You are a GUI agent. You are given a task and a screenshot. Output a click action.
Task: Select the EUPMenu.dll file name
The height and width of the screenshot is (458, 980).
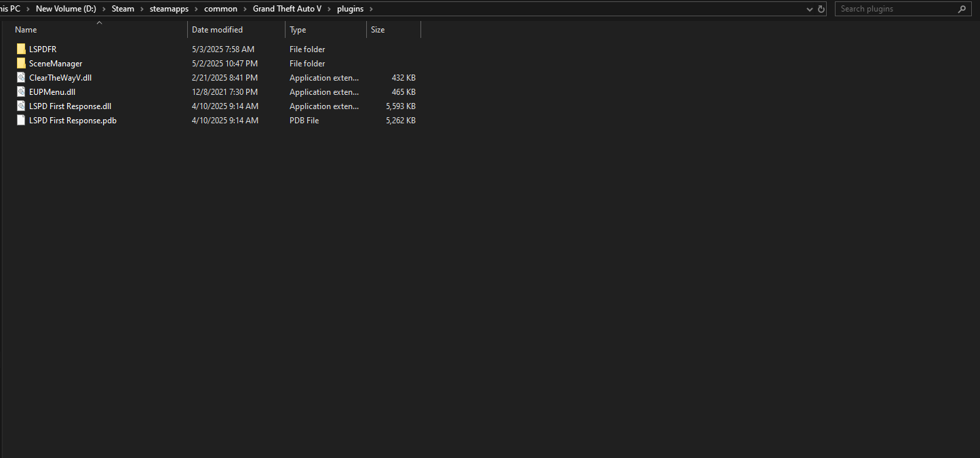click(x=52, y=91)
